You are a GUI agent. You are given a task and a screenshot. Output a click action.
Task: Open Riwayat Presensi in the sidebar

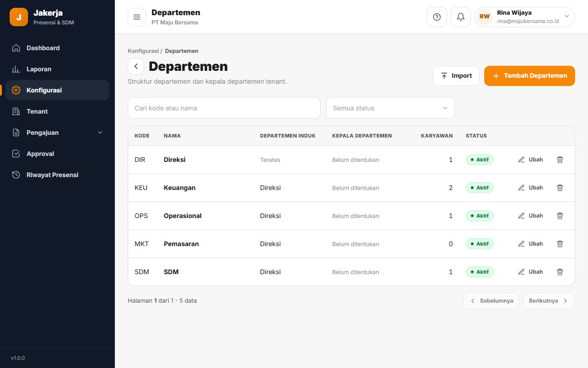pyautogui.click(x=57, y=175)
